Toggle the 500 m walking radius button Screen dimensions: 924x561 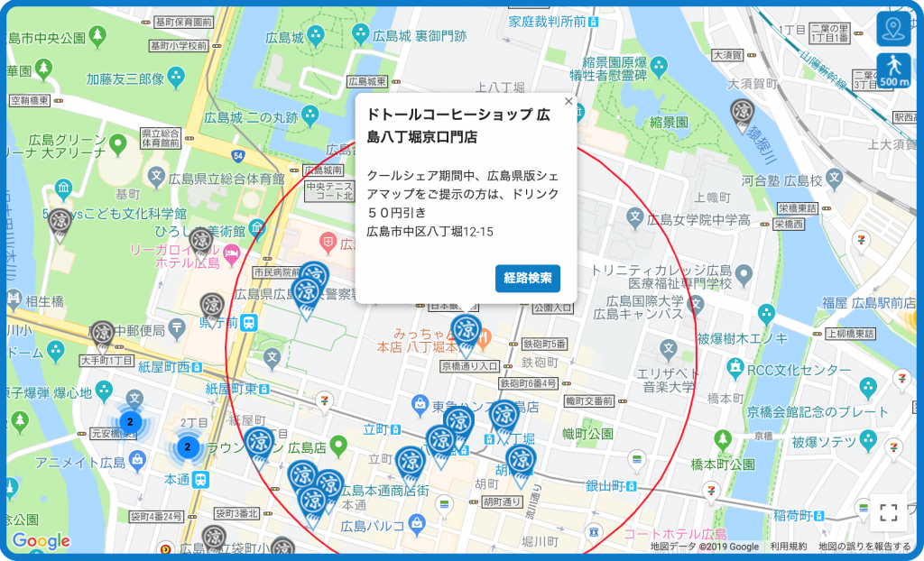coord(893,70)
